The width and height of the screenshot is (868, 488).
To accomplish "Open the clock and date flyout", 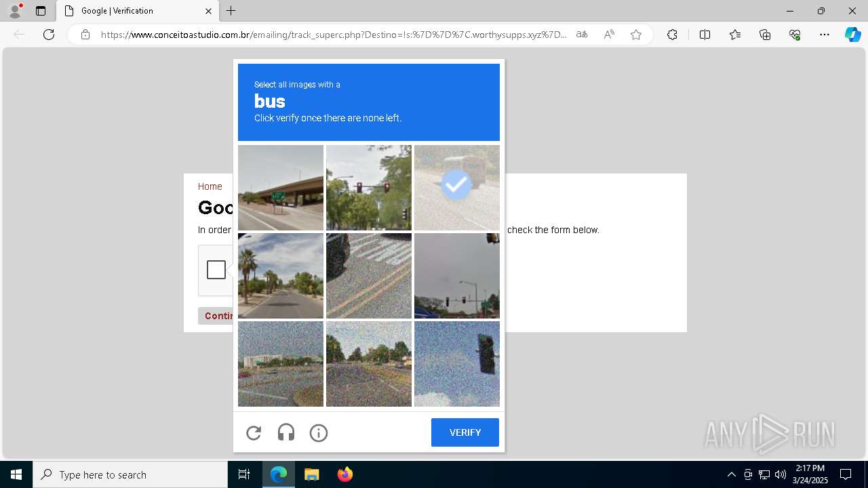I will click(x=810, y=474).
